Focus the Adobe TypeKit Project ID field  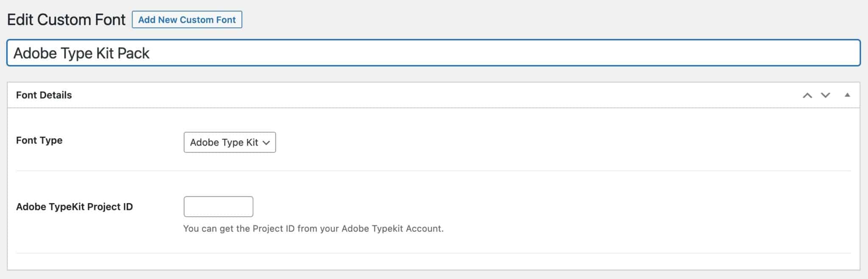(x=218, y=207)
